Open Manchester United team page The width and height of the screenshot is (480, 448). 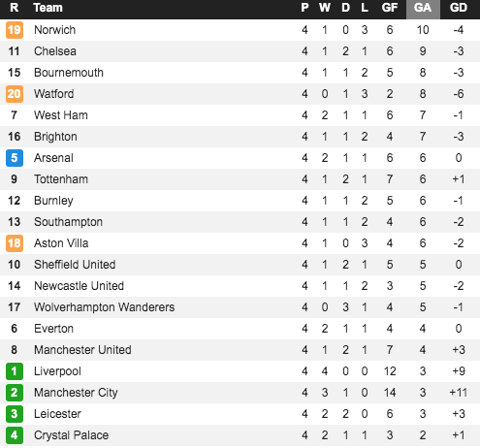click(82, 350)
